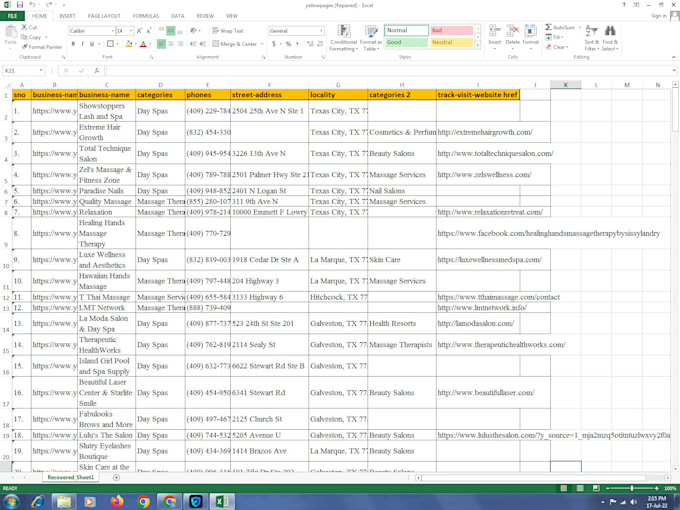Image resolution: width=680 pixels, height=510 pixels.
Task: Open the text orientation options
Action: 195,31
